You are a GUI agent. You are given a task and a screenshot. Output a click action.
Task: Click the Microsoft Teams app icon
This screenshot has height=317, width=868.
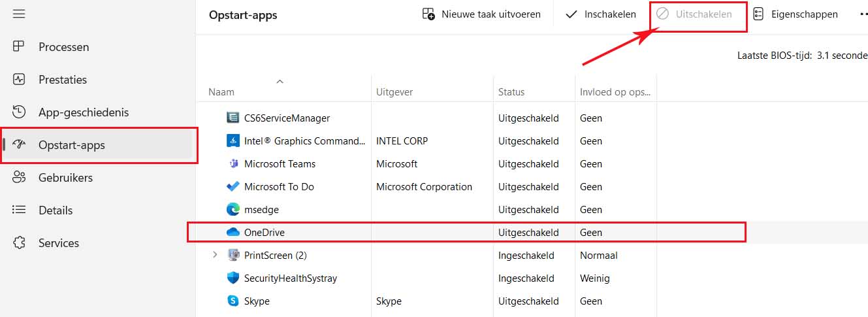click(x=233, y=163)
